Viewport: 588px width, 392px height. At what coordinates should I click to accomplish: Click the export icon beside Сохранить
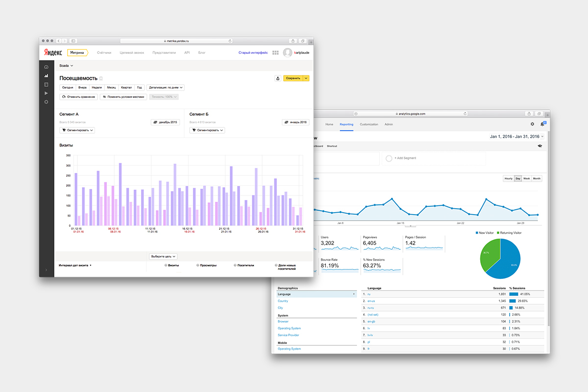point(278,78)
